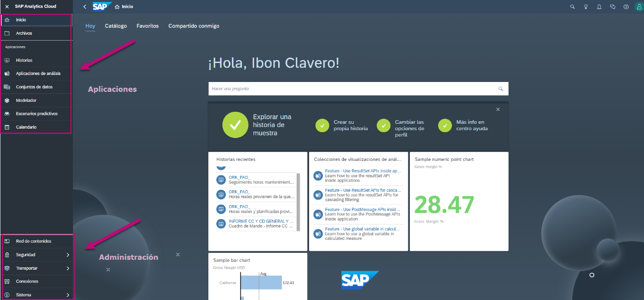The height and width of the screenshot is (300, 644).
Task: Open the 'Seguimiento horas mantenimiento' story
Action: pyautogui.click(x=255, y=179)
